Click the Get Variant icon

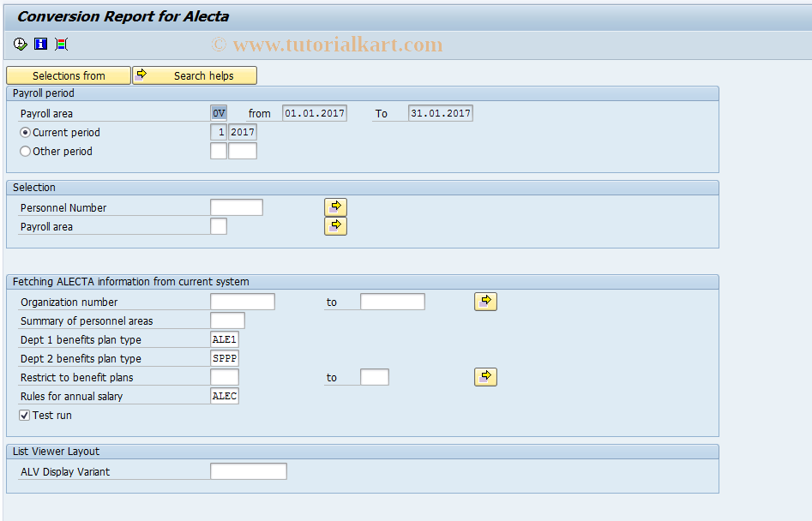pos(61,44)
